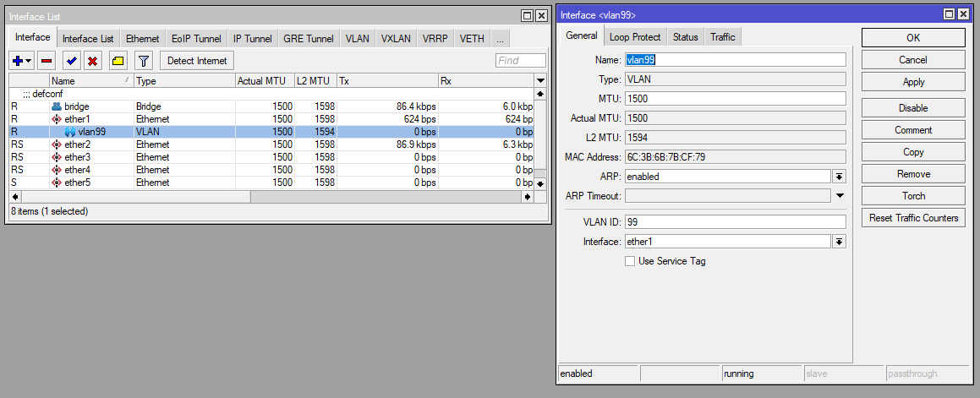Open the GRE Tunnel tab
Viewport: 980px width, 398px height.
click(309, 39)
